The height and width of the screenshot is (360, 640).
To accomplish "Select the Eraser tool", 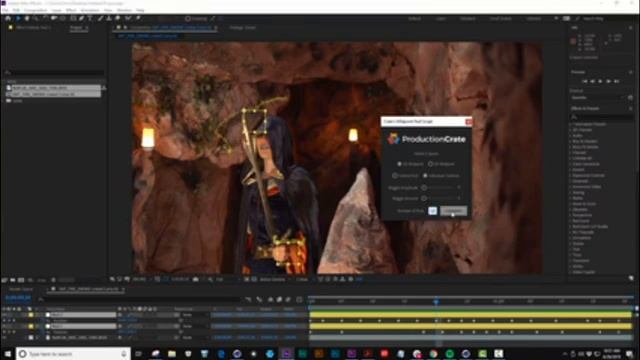I will tap(118, 18).
